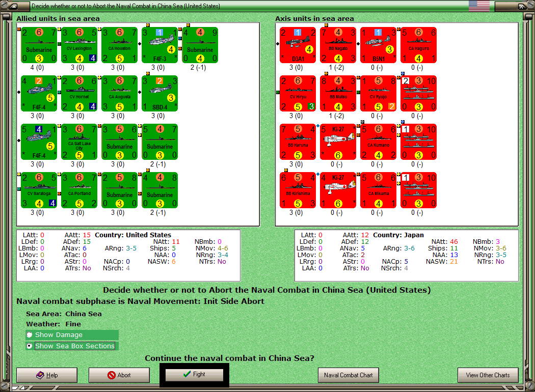Click the Ki-27 counter beside BB Haruna
The width and height of the screenshot is (535, 392).
point(338,142)
